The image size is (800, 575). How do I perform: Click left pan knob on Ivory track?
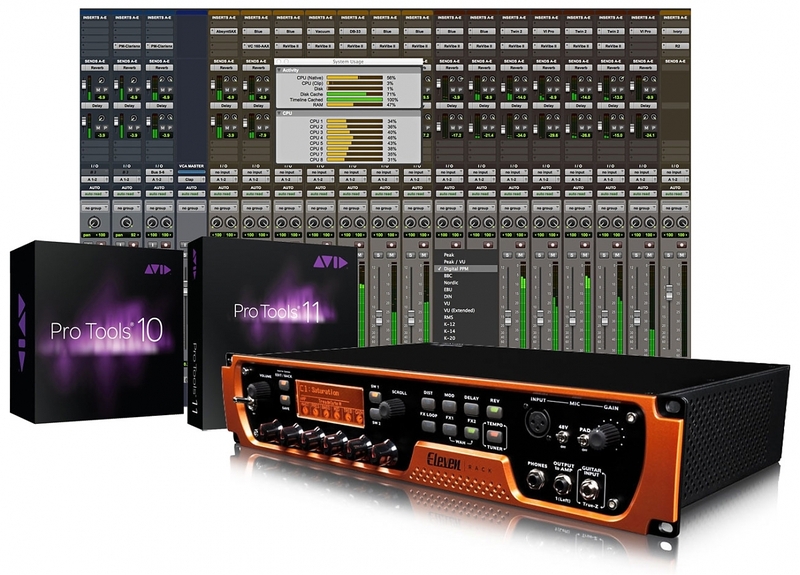tap(668, 222)
